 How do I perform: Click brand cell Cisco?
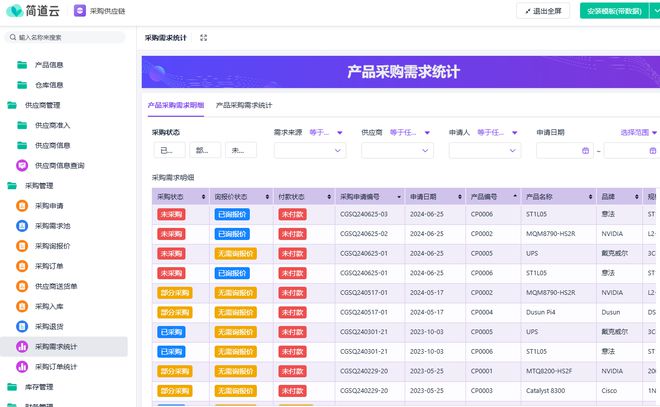(609, 391)
